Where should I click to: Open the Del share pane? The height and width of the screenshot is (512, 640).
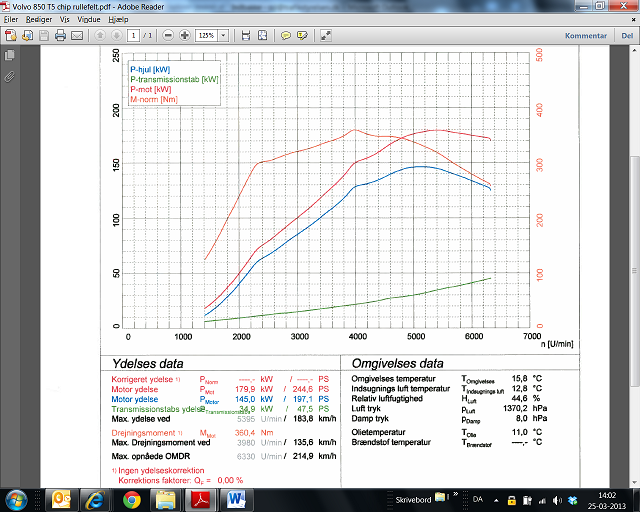[x=627, y=36]
